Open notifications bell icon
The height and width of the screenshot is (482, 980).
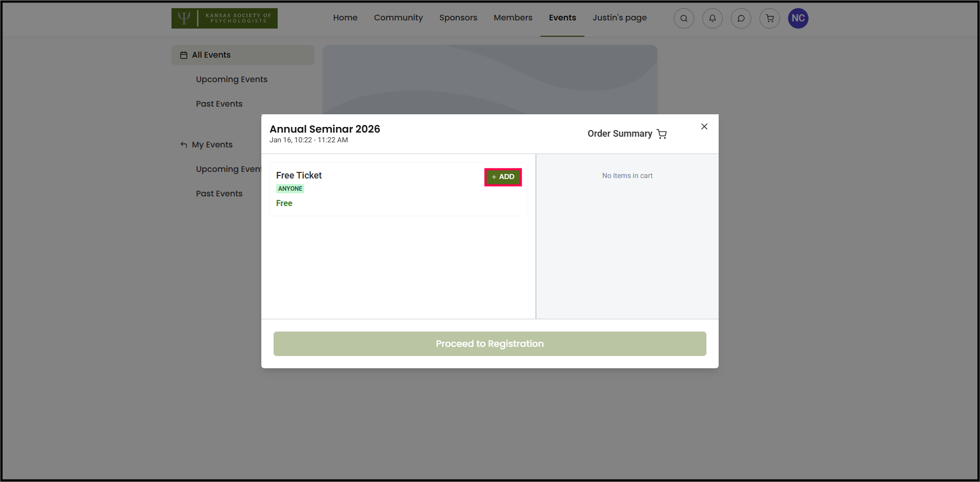[x=712, y=18]
